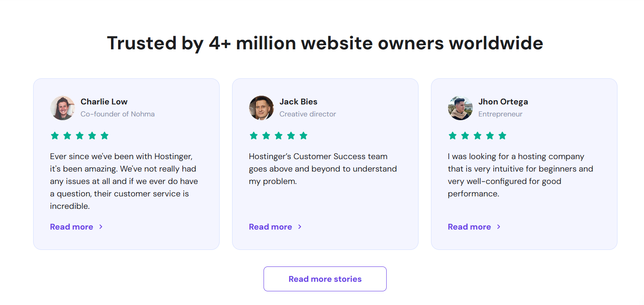This screenshot has height=305, width=644.
Task: Click the Trusted by 4+ million heading
Action: pos(325,43)
